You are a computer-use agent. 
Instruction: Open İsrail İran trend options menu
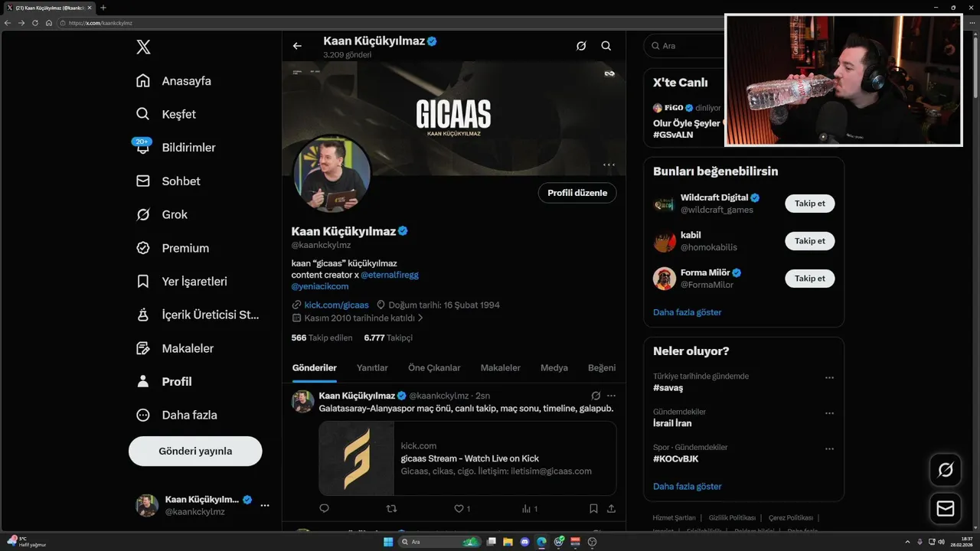coord(829,413)
